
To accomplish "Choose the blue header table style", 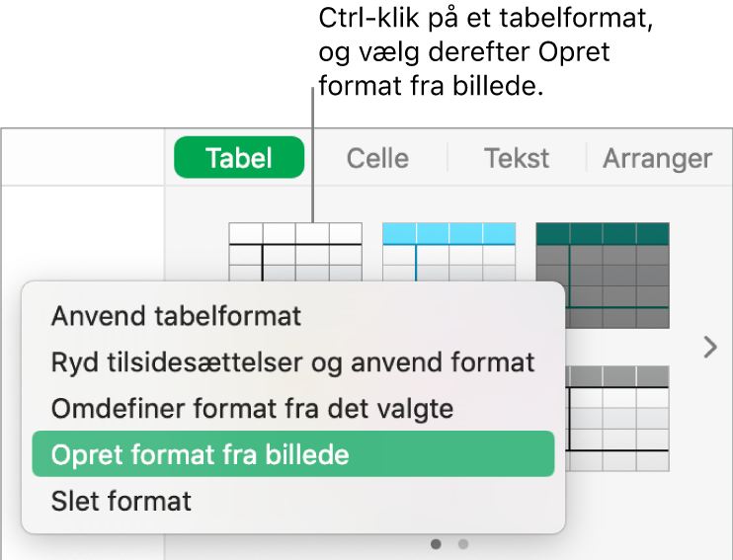I will (448, 252).
